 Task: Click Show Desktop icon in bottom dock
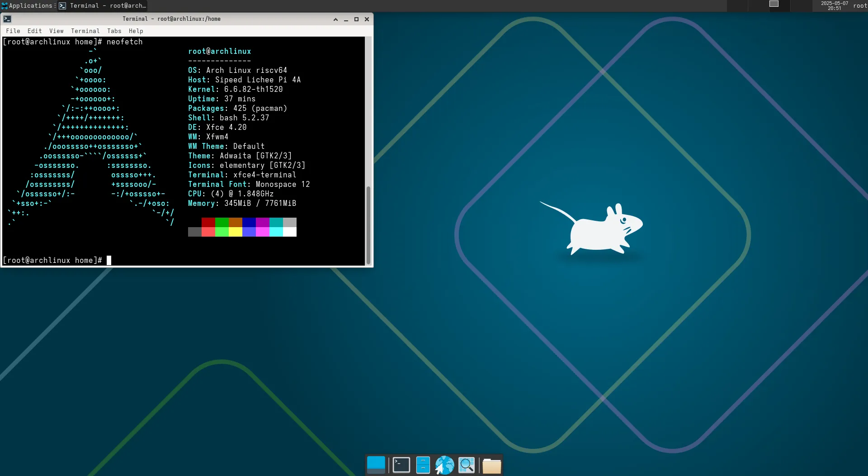click(x=376, y=465)
